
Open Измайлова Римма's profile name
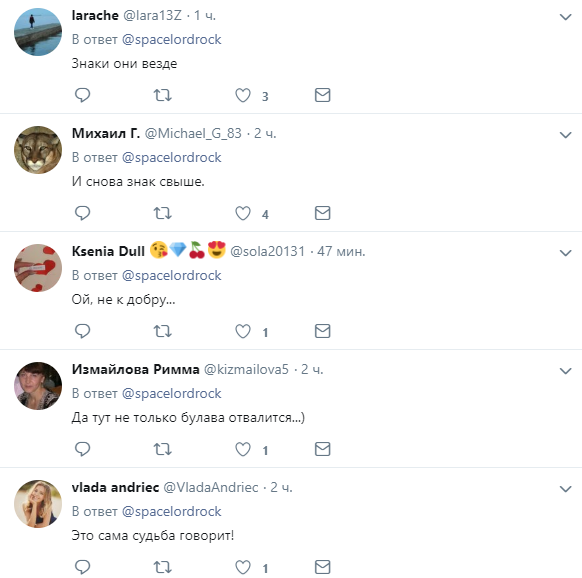[x=135, y=369]
